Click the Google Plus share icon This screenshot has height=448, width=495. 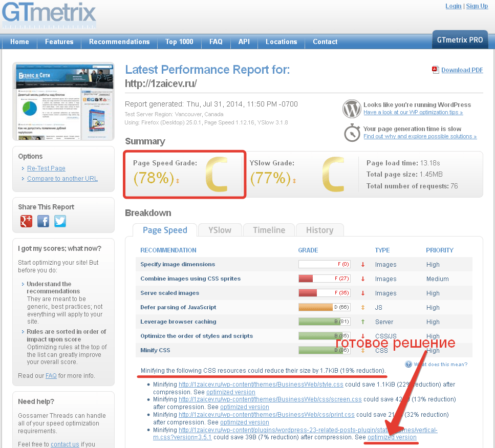point(26,221)
